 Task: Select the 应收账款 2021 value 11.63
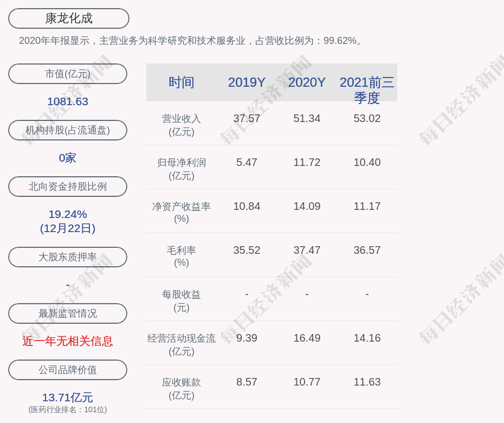click(x=367, y=382)
